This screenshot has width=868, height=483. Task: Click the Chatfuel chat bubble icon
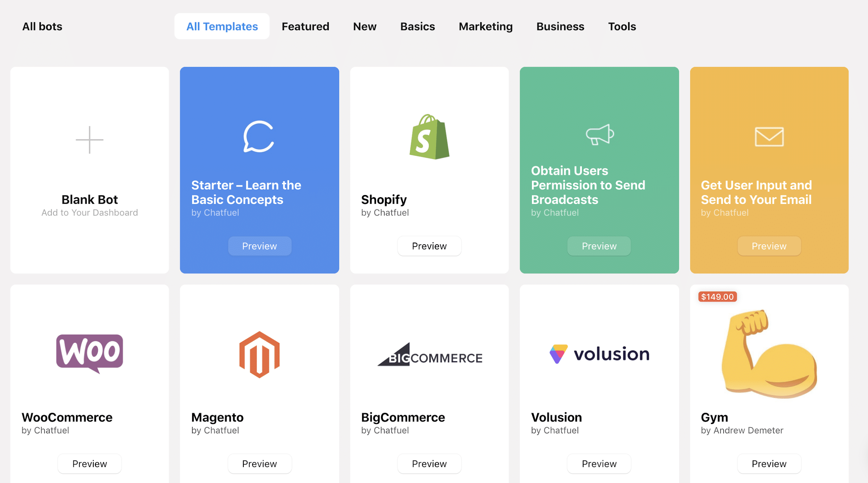[259, 136]
